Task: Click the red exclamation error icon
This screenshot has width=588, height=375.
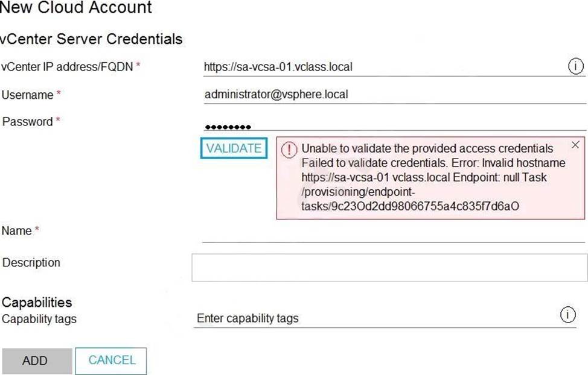Action: [289, 150]
